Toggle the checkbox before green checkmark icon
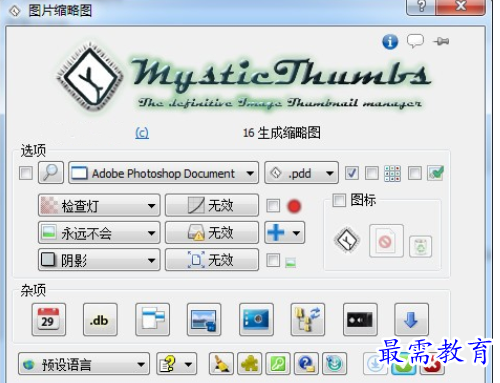The height and width of the screenshot is (383, 500). click(x=415, y=173)
